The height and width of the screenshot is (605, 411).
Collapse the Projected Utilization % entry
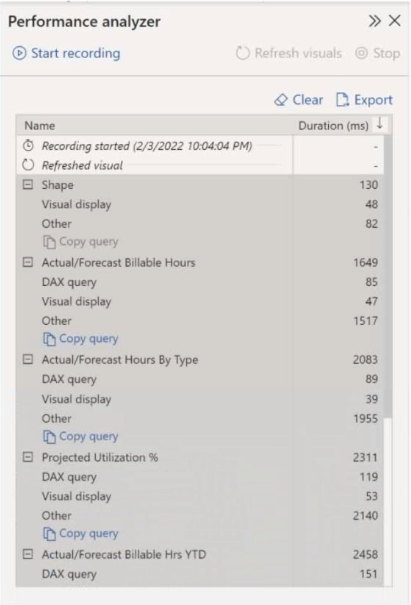click(x=28, y=457)
